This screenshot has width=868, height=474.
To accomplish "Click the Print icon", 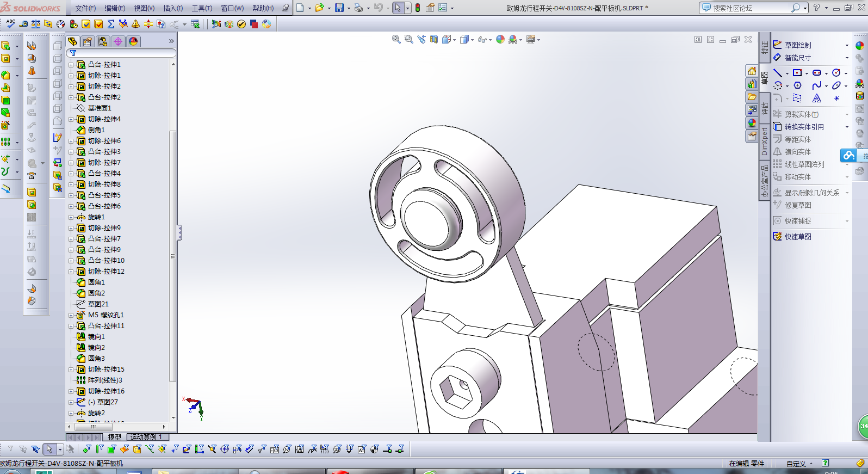I will pos(358,8).
